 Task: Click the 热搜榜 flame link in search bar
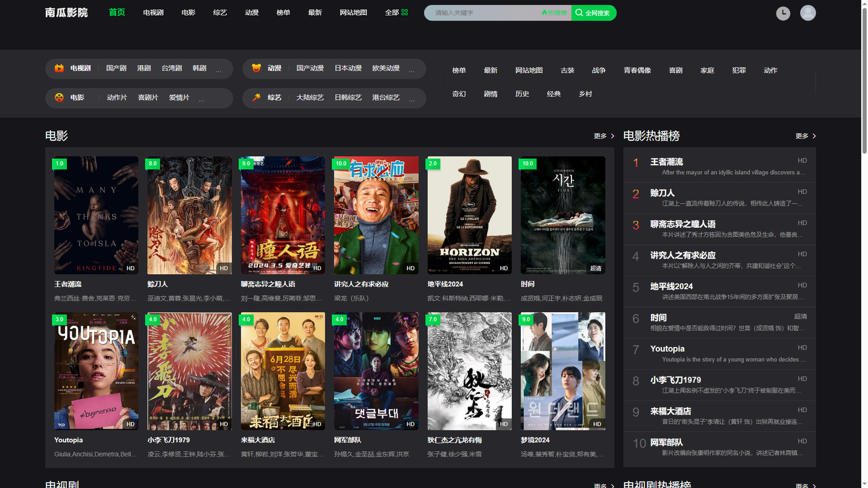point(554,13)
